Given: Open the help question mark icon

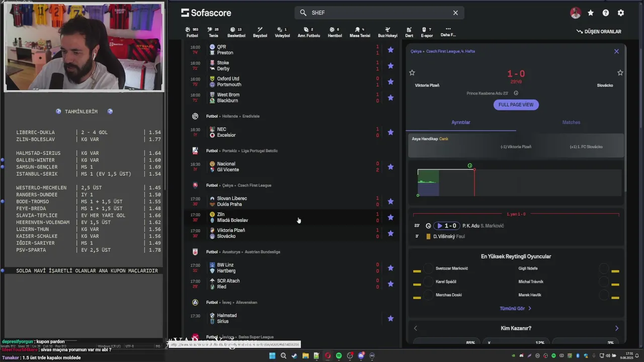Looking at the screenshot, I should (606, 13).
